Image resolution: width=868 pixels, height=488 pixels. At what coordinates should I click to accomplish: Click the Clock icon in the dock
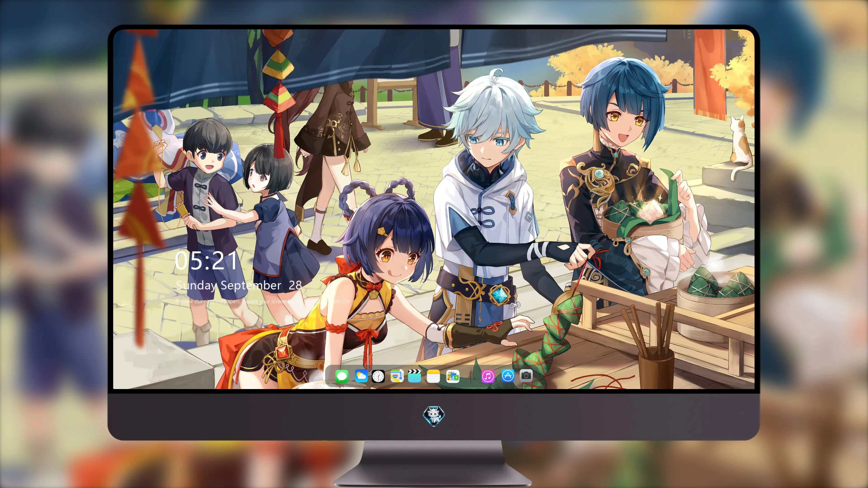tap(378, 376)
